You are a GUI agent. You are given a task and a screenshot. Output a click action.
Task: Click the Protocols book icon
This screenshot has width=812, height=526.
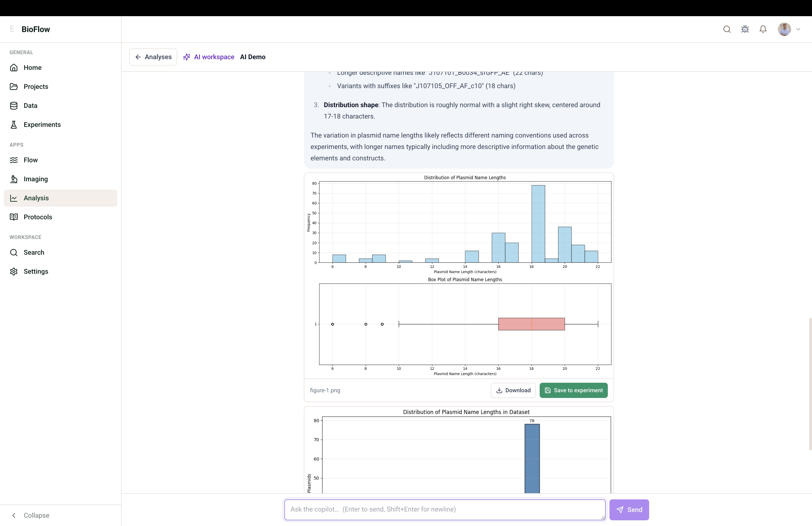coord(14,217)
